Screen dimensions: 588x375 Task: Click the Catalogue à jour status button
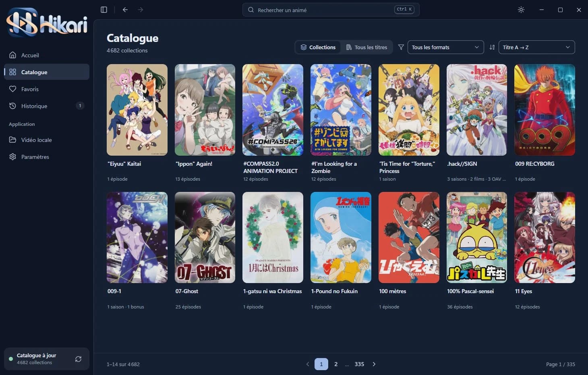[47, 359]
